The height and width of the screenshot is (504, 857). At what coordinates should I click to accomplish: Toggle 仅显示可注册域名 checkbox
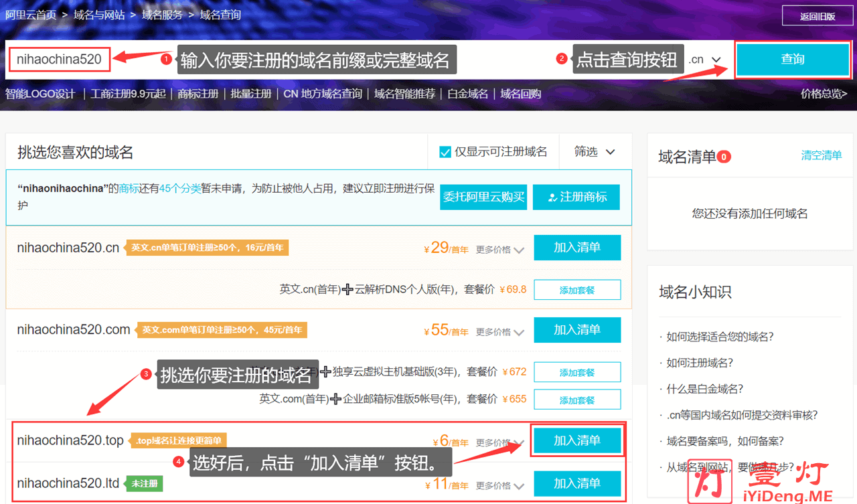[445, 152]
